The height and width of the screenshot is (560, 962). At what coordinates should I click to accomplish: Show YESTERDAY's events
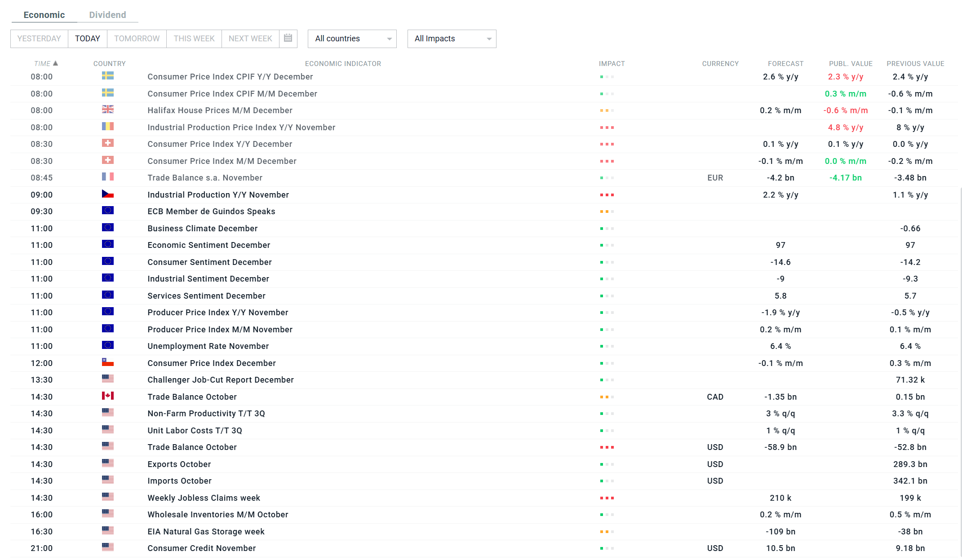pyautogui.click(x=39, y=39)
